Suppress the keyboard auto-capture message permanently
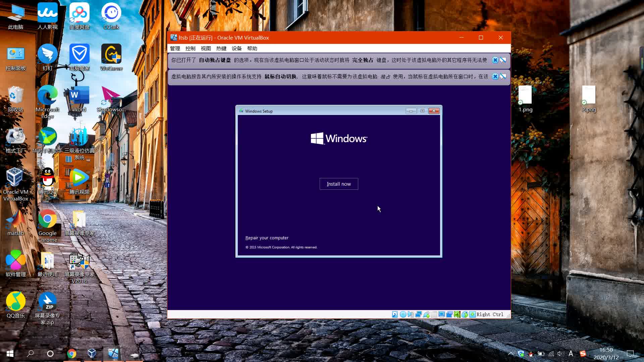This screenshot has width=644, height=362. point(503,60)
